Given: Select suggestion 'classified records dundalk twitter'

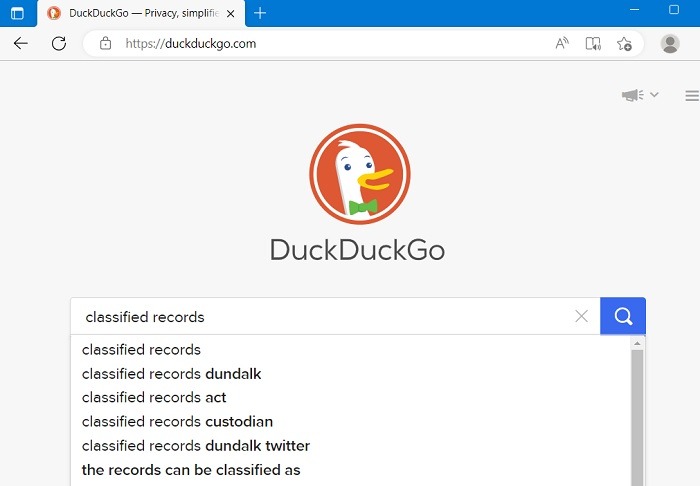Looking at the screenshot, I should (351, 445).
